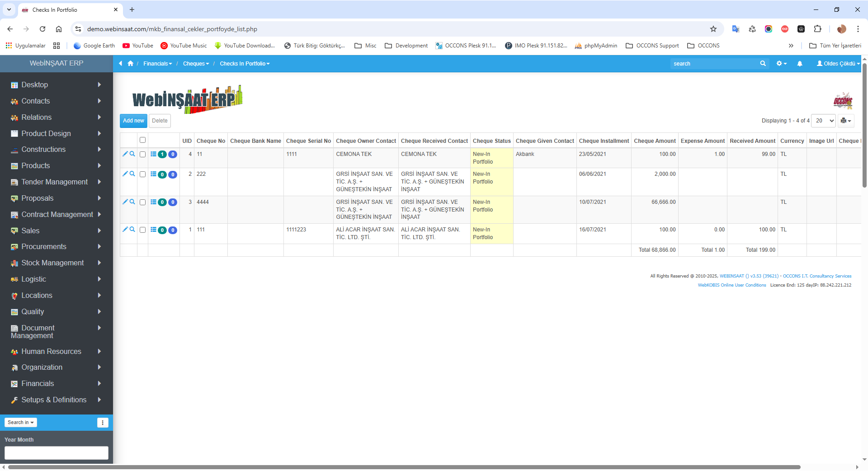This screenshot has width=868, height=471.
Task: Click the home icon in breadcrumb
Action: 131,64
